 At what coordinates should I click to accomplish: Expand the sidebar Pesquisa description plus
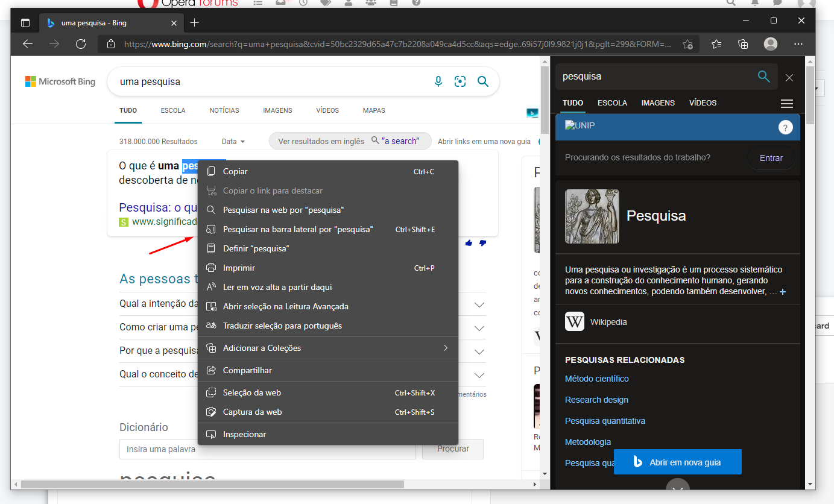point(783,292)
